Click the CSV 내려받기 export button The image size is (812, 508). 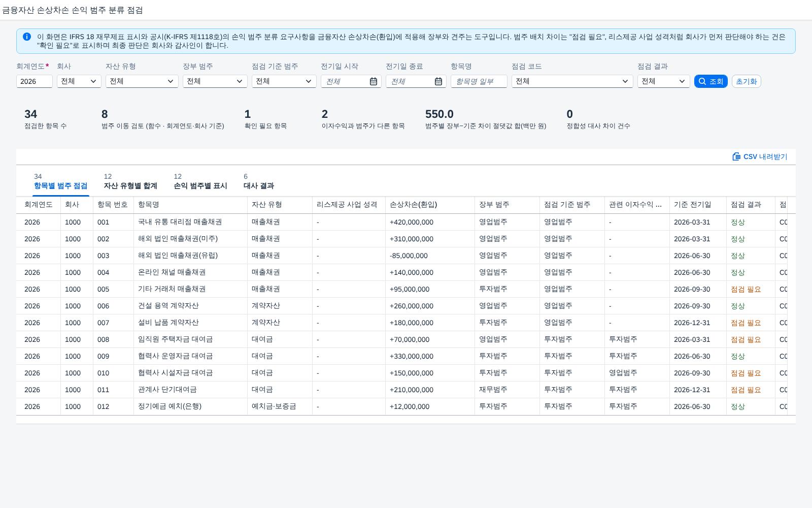pos(760,156)
